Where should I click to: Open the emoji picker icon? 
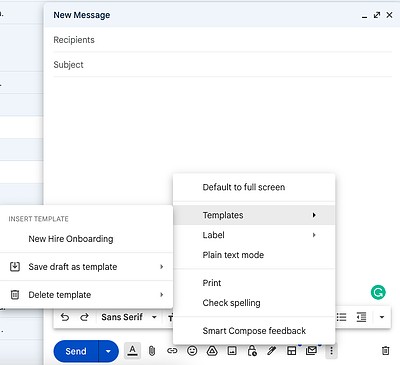pyautogui.click(x=192, y=351)
